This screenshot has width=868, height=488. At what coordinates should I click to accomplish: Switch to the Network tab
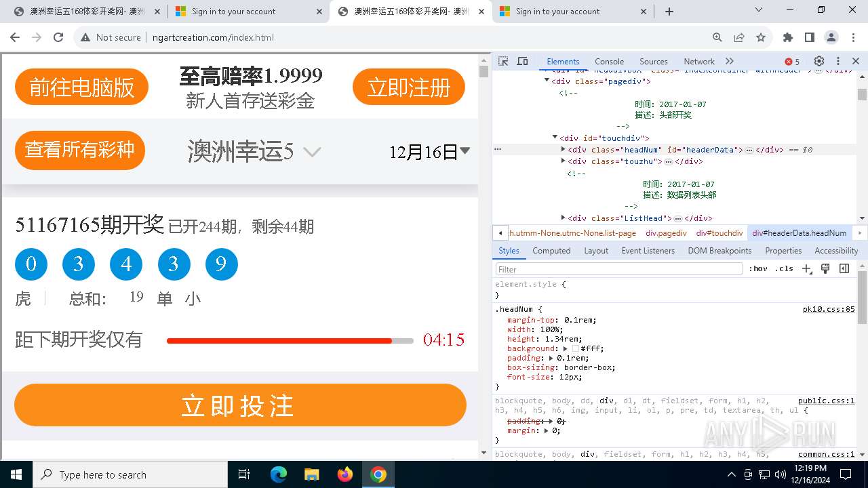[x=699, y=61]
